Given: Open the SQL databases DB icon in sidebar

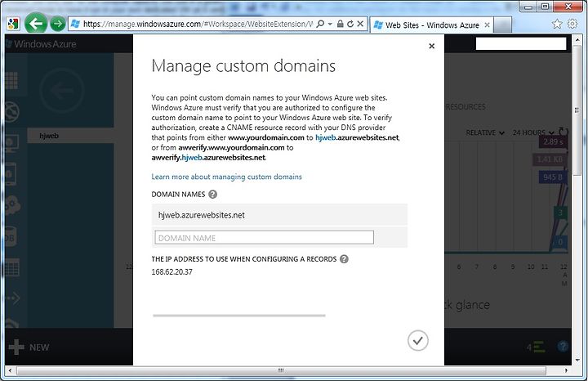Looking at the screenshot, I should coord(11,237).
